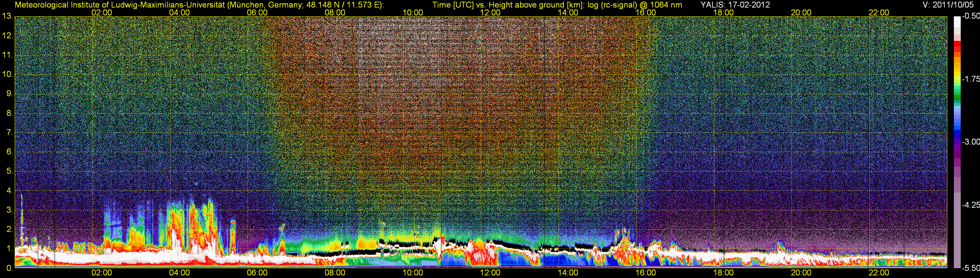Click the 22:00 label on the top time axis

pos(879,12)
